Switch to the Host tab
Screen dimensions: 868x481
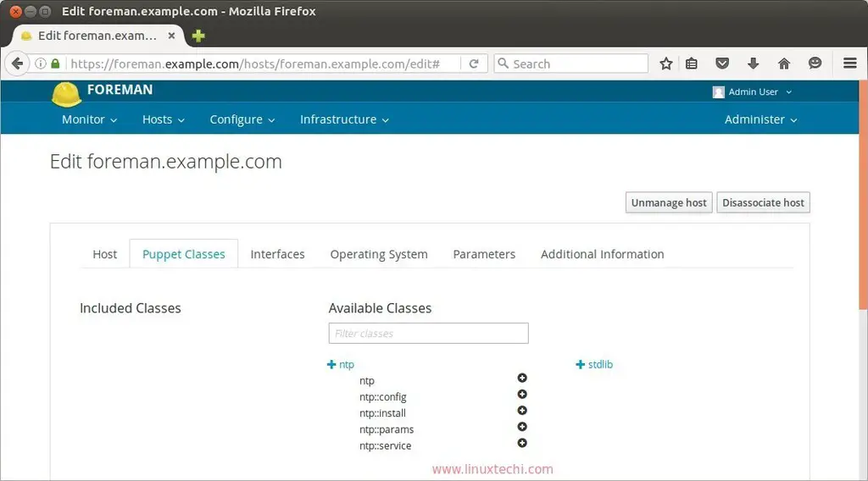tap(104, 254)
